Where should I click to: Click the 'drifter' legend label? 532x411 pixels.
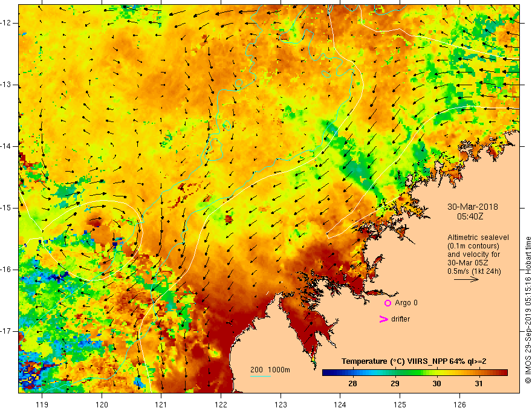400,319
